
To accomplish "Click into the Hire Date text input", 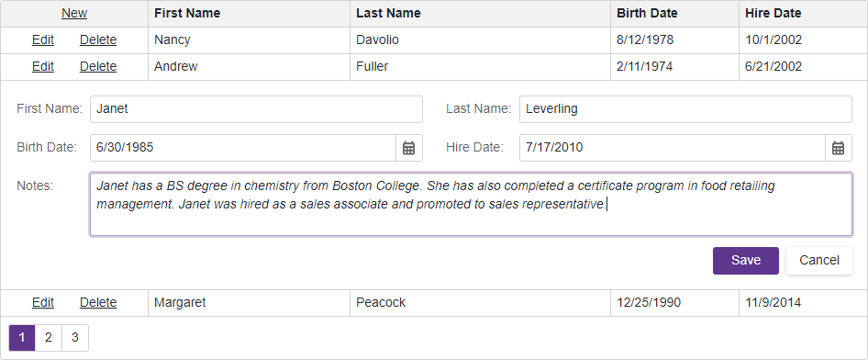I will coord(672,148).
